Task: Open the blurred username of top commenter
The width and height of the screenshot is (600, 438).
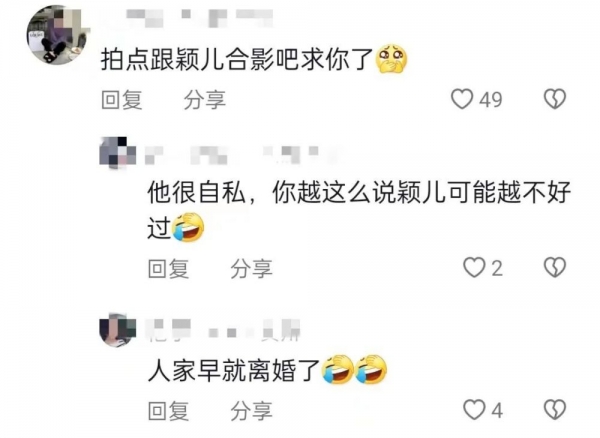Action: 199,18
